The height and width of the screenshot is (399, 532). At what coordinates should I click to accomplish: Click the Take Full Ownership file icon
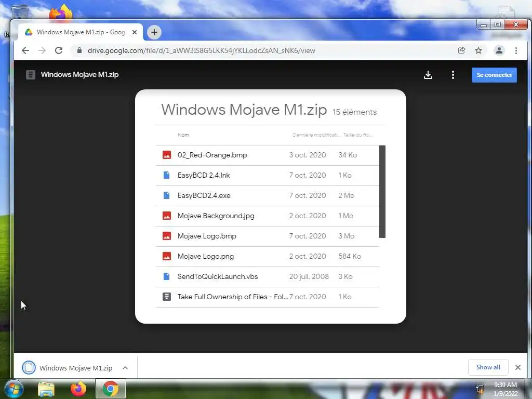(167, 297)
